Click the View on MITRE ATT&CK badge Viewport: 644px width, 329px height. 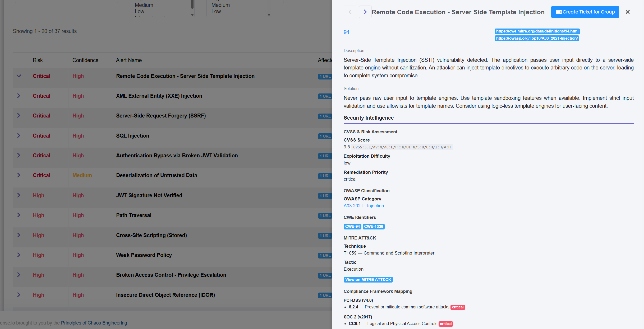pyautogui.click(x=368, y=279)
